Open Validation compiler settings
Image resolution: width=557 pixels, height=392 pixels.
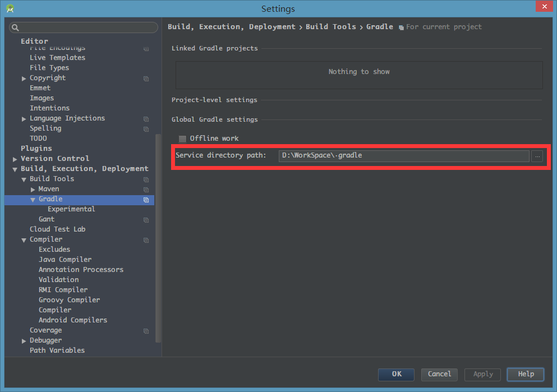(58, 280)
